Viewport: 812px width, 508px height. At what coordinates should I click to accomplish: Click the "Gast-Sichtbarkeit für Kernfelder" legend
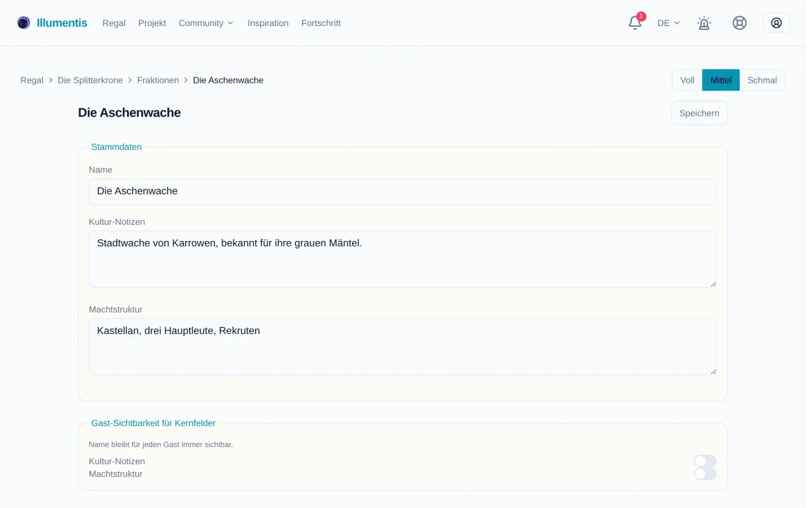click(154, 423)
